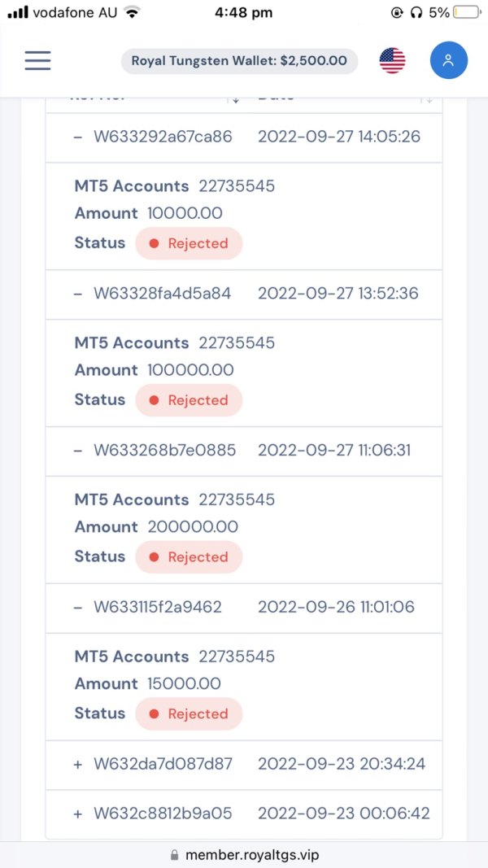The width and height of the screenshot is (488, 868).
Task: Collapse row W63328fa4d5a84
Action: [78, 294]
